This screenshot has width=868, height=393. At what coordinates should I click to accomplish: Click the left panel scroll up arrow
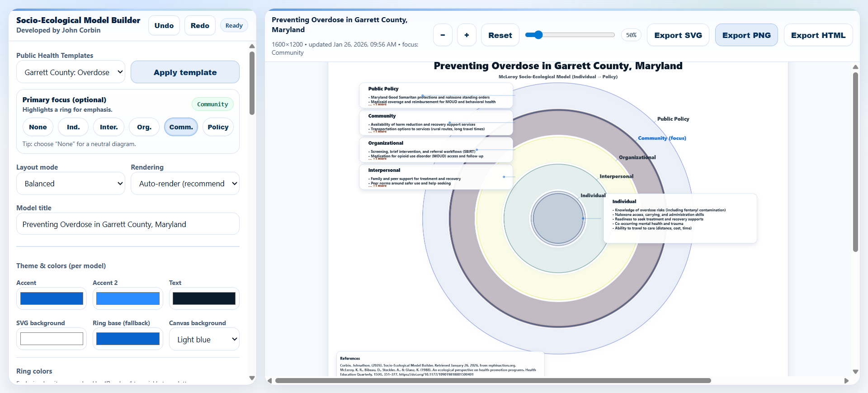pos(252,47)
